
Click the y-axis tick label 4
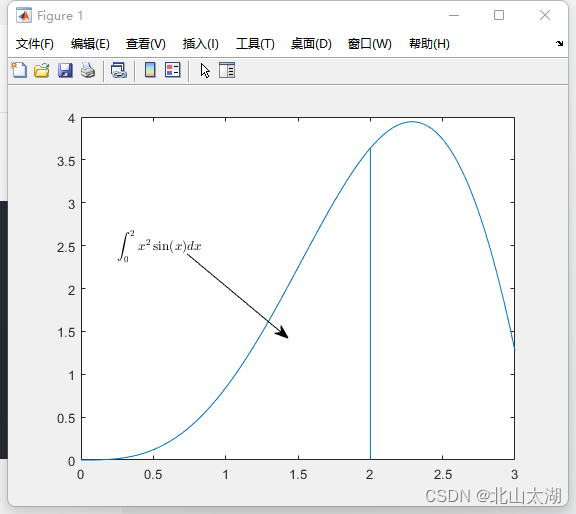point(71,118)
